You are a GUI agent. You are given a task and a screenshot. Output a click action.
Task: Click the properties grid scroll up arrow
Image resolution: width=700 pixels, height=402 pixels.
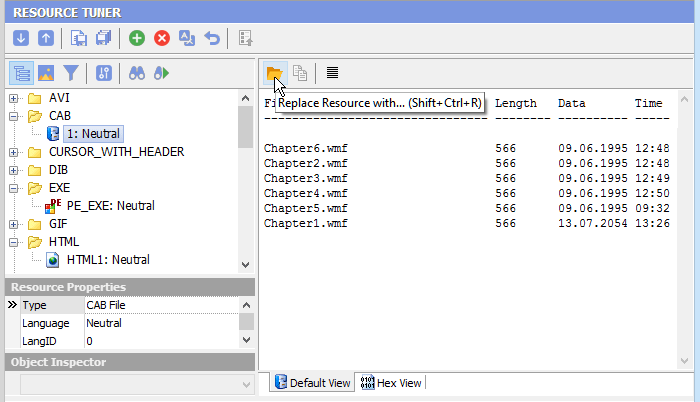[x=246, y=306]
